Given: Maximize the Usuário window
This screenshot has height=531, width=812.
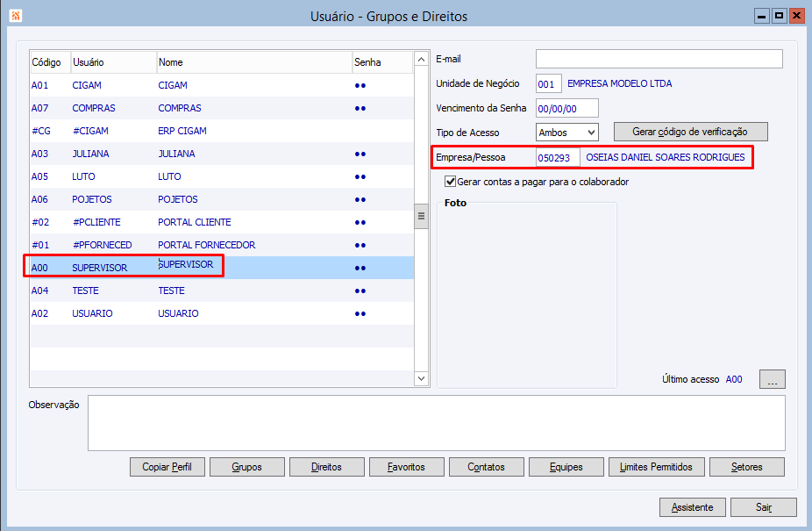Looking at the screenshot, I should [779, 16].
